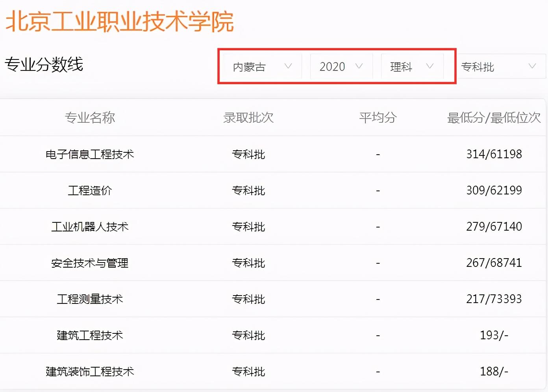548x392 pixels.
Task: Select the 建筑装饰工程技术 major row
Action: click(x=273, y=372)
